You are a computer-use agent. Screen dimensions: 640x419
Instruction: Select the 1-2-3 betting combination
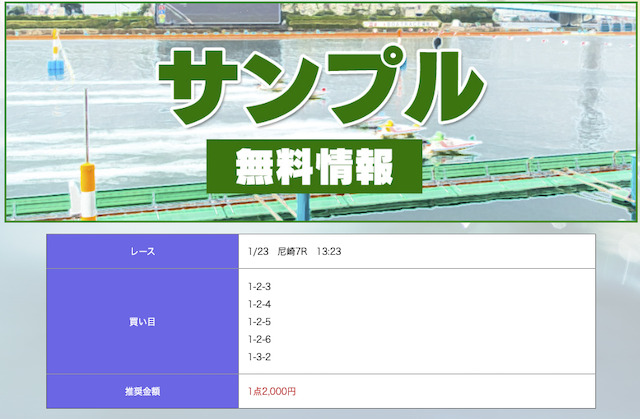tap(260, 287)
